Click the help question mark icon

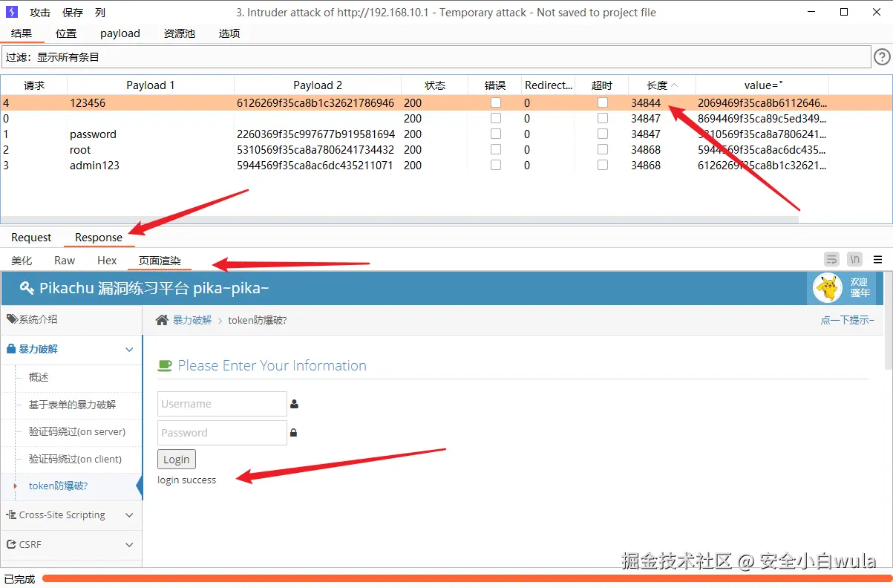point(882,57)
